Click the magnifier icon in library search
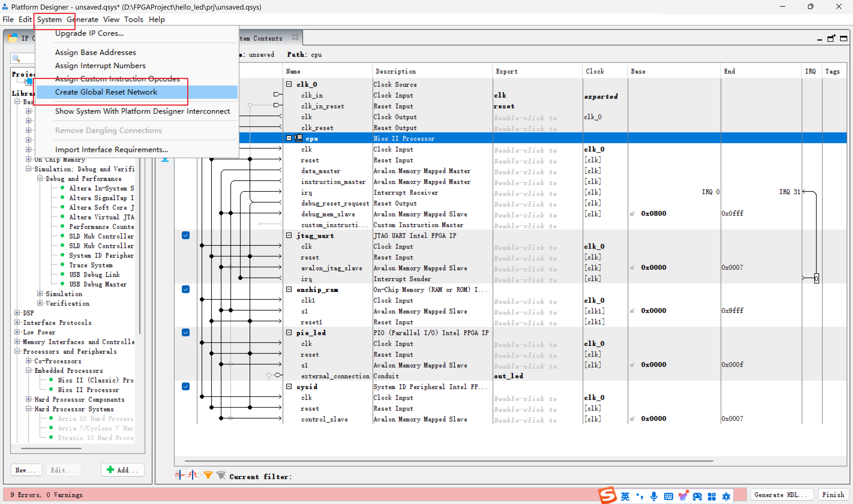This screenshot has height=504, width=853. [16, 58]
